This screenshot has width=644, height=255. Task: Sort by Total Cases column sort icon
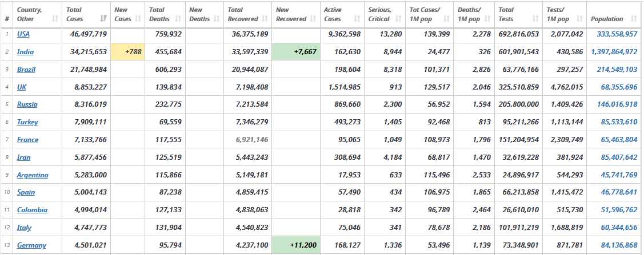point(104,19)
